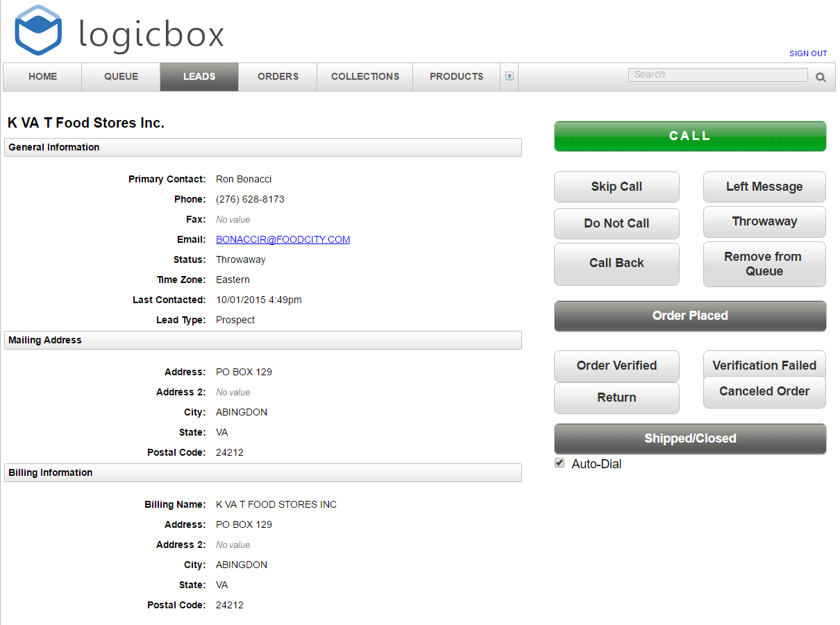Click the Canceled Order button
This screenshot has width=840, height=625.
click(x=764, y=392)
